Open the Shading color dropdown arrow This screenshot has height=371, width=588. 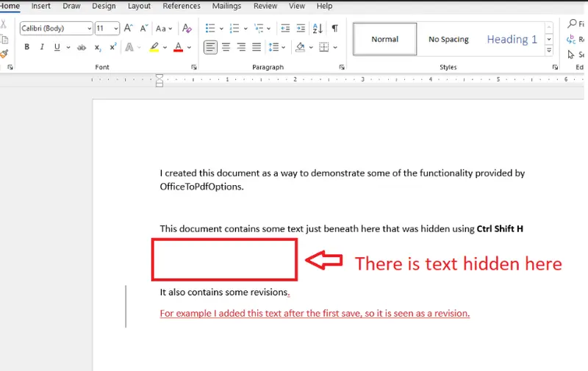click(311, 48)
